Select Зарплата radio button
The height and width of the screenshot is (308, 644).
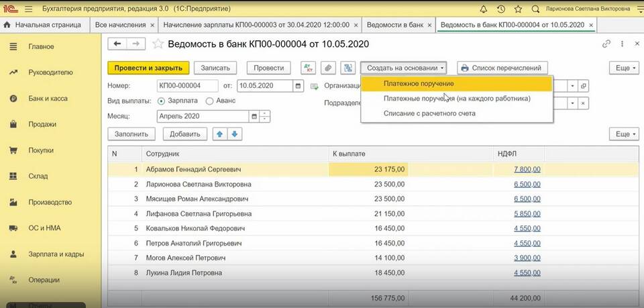tap(161, 101)
